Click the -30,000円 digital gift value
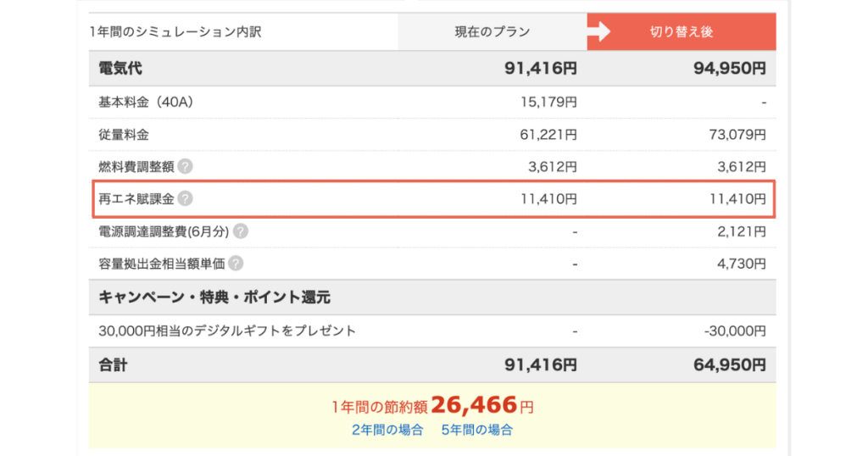The width and height of the screenshot is (868, 456). pos(735,331)
